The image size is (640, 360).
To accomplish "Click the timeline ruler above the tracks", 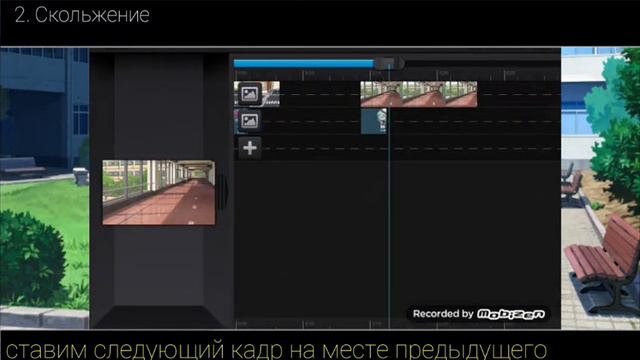I will click(x=397, y=75).
